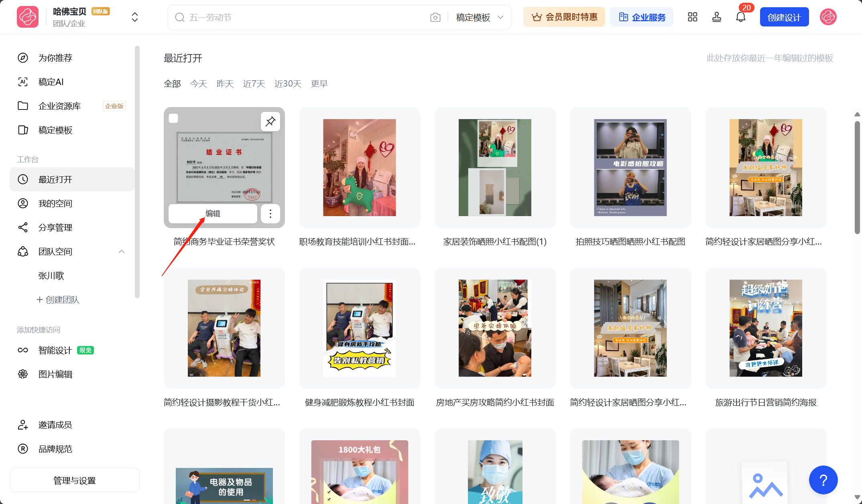Open 我的空间 in the sidebar
Screen dimensions: 862x504
click(x=55, y=203)
